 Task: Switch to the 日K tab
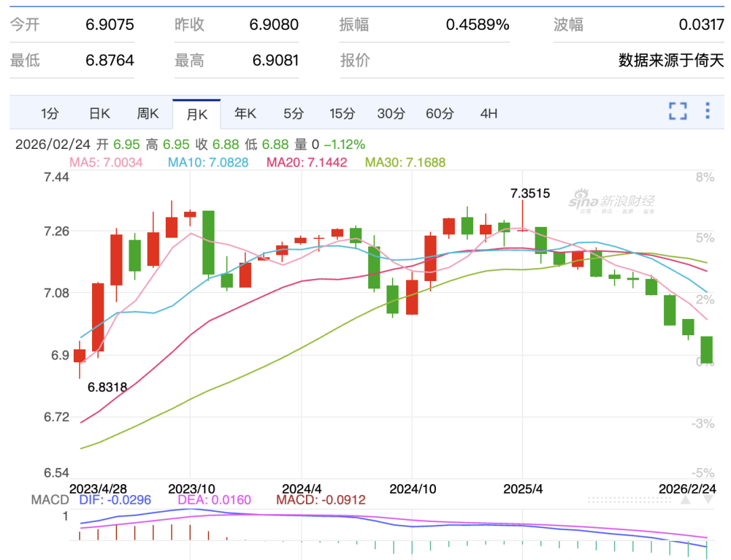[x=99, y=113]
